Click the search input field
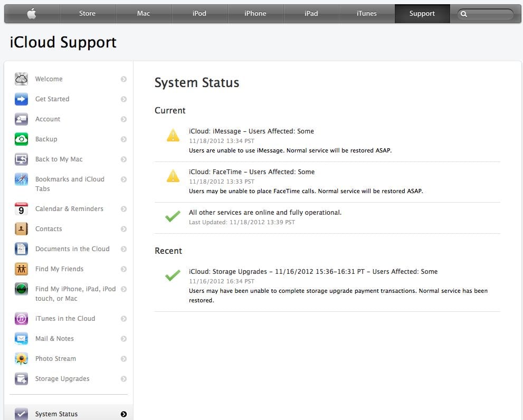 point(489,14)
